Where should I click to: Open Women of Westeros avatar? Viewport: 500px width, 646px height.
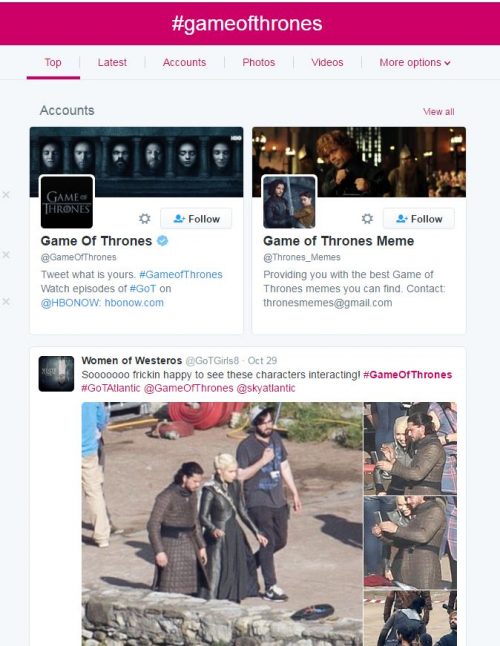click(x=56, y=374)
